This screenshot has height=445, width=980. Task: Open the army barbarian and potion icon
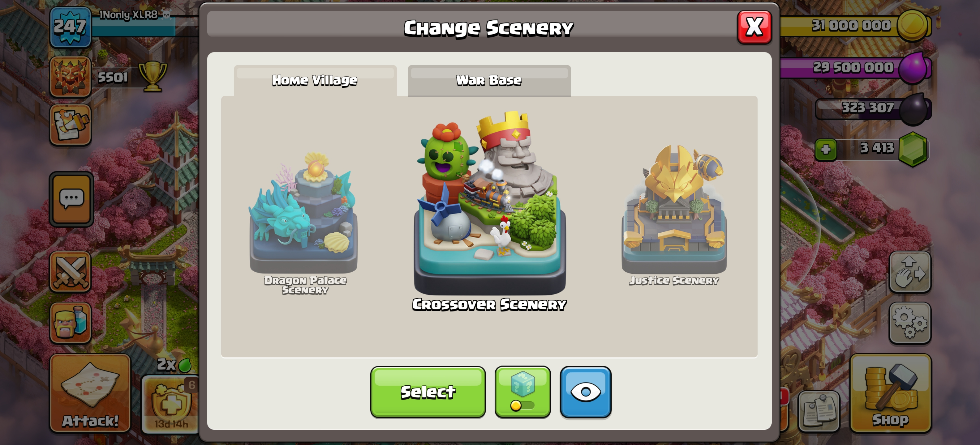click(71, 323)
